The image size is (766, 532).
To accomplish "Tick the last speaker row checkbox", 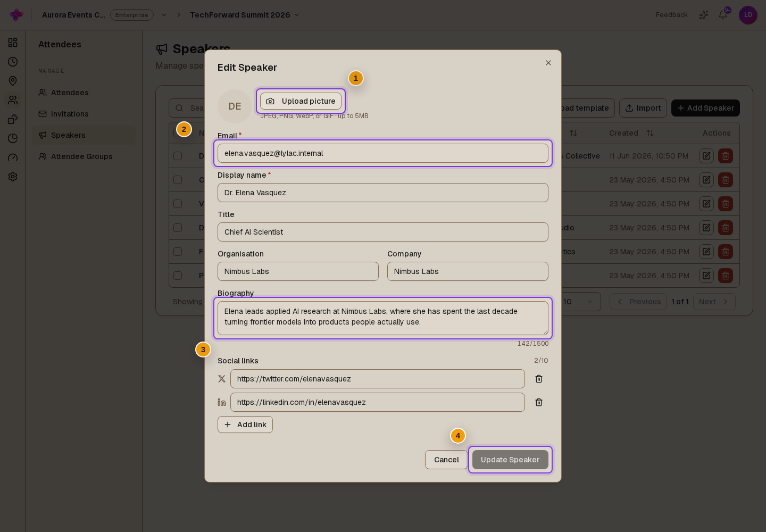I will pyautogui.click(x=178, y=276).
